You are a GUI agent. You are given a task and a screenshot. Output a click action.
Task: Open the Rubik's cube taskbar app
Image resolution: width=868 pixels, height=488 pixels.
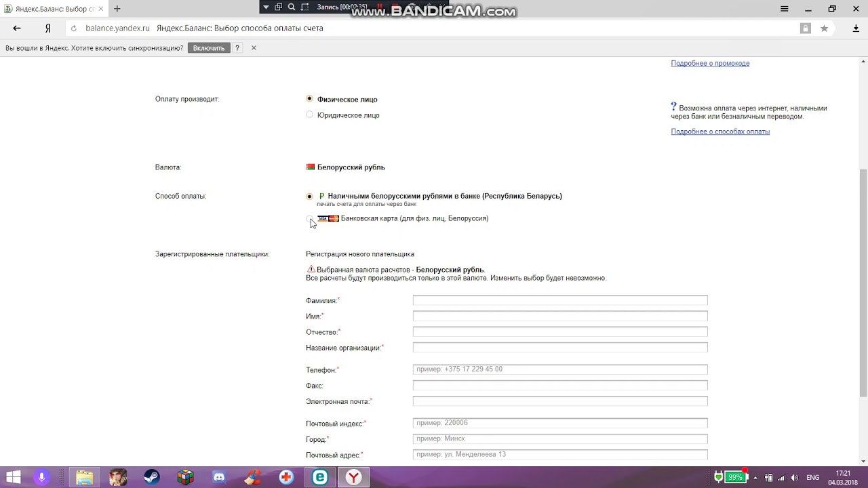[185, 477]
